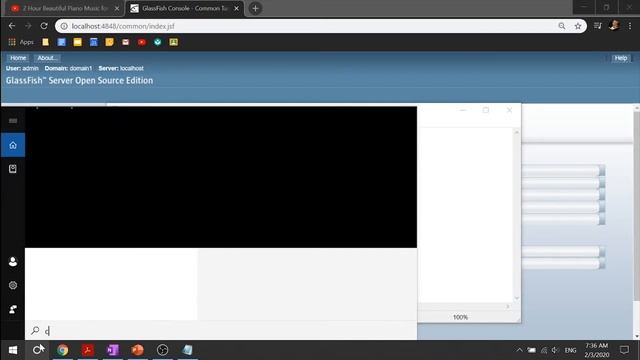Switch to Chrome on the taskbar
This screenshot has width=640, height=360.
[62, 350]
